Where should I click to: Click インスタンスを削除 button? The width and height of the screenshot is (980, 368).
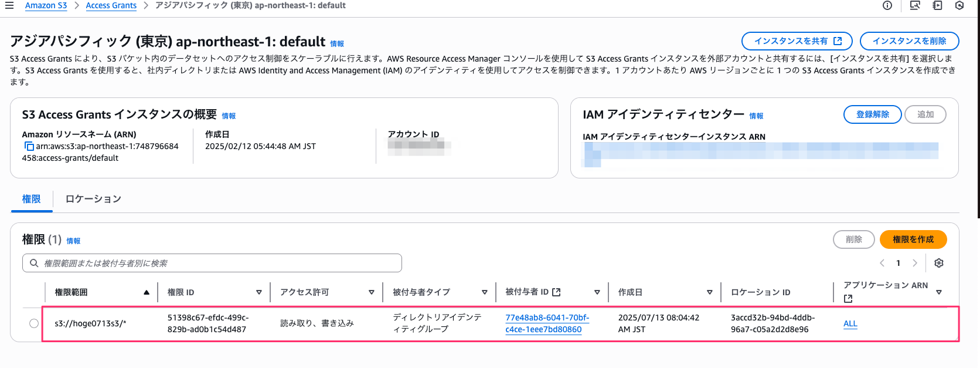(x=910, y=41)
